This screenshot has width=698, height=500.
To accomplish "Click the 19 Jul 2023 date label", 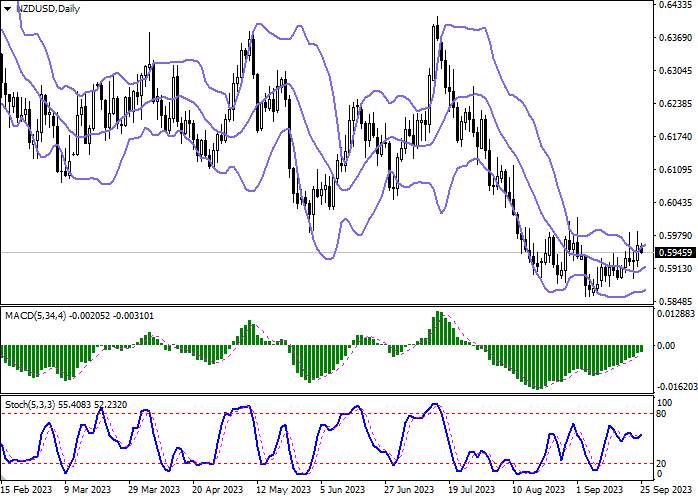I will (472, 490).
